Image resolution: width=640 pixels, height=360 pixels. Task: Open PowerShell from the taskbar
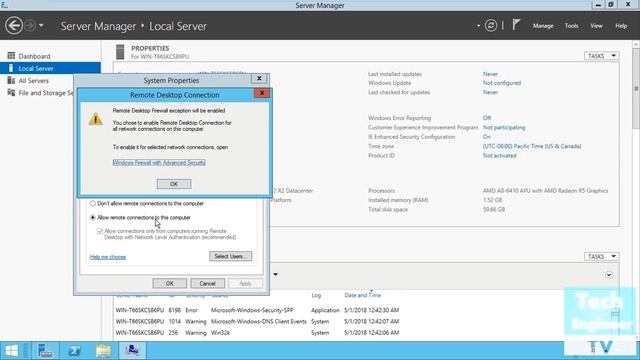pyautogui.click(x=74, y=351)
